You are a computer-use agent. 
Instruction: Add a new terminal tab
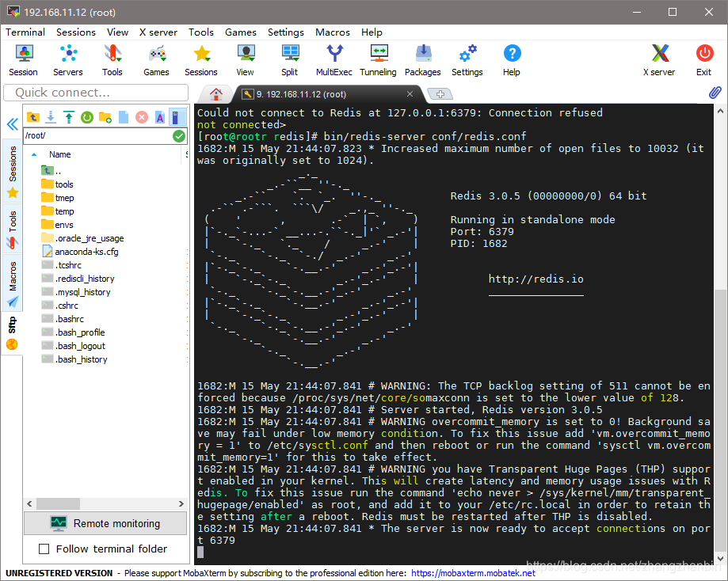point(440,94)
